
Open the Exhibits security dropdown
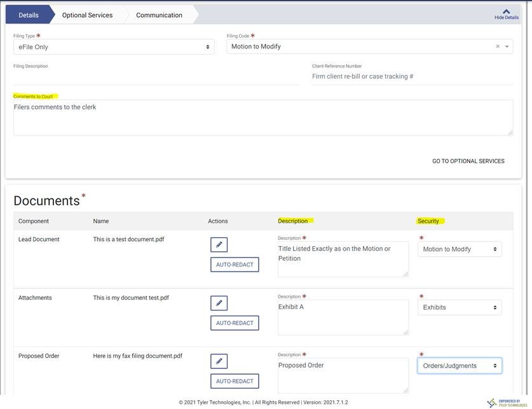click(459, 307)
